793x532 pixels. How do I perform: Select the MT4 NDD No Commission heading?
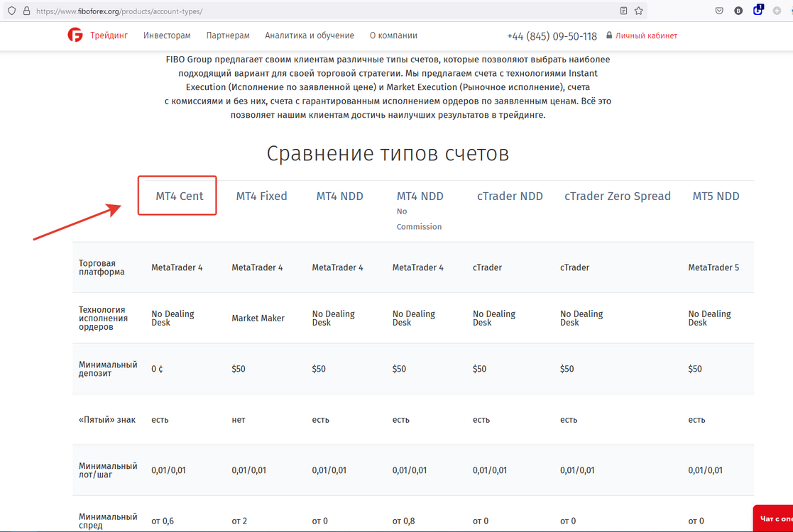(420, 211)
